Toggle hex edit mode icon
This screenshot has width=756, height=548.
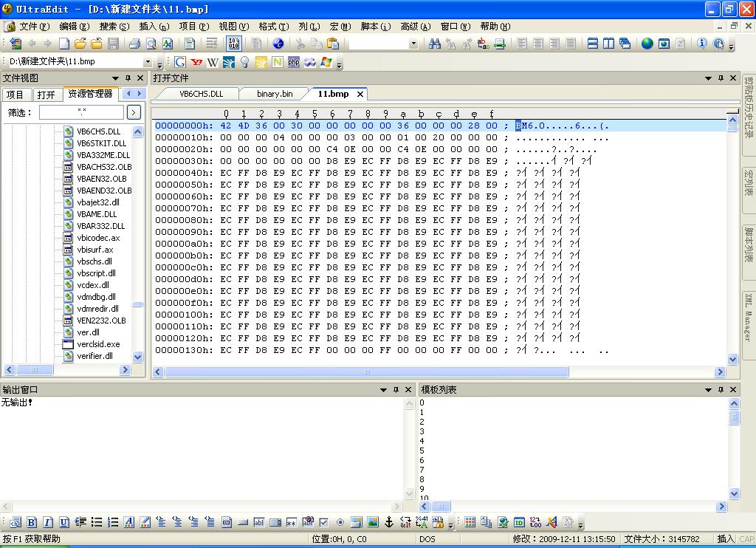(x=234, y=44)
